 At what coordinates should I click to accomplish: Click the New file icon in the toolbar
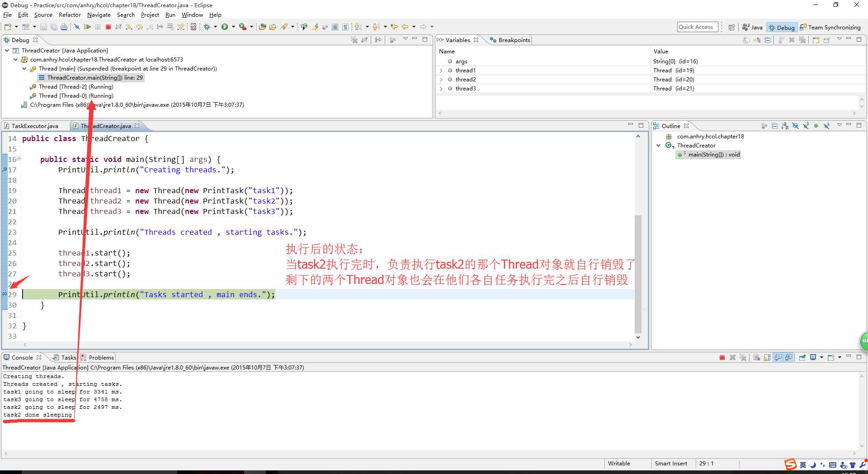pos(8,27)
